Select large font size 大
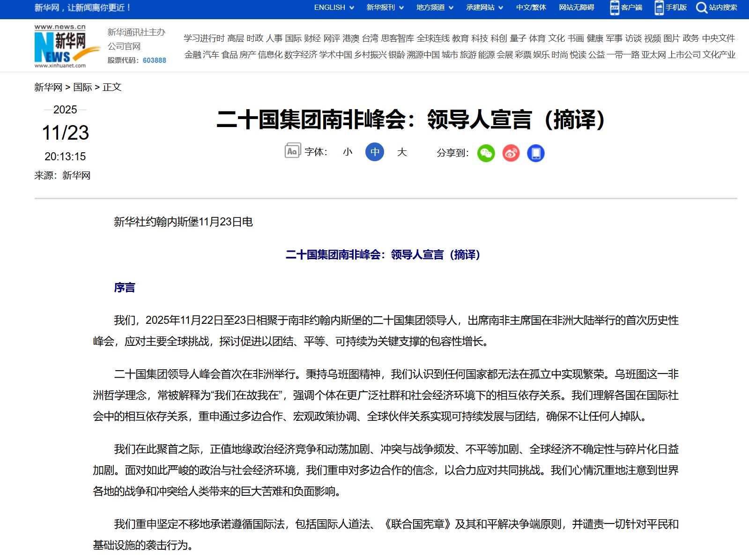The height and width of the screenshot is (560, 749). pos(402,152)
